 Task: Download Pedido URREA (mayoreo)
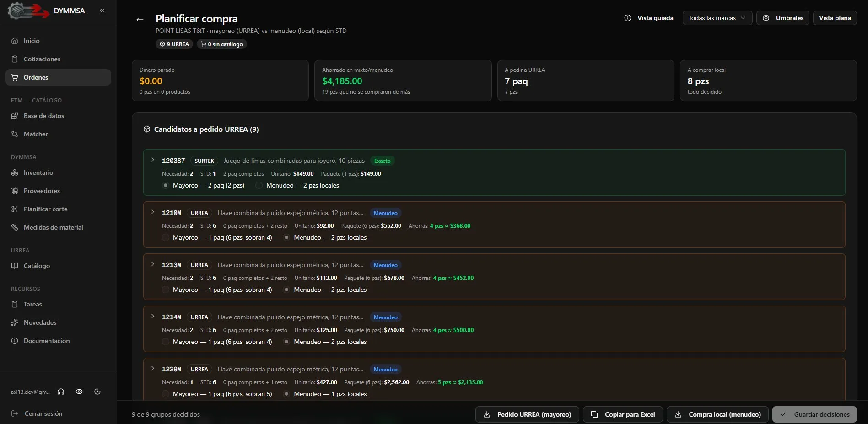coord(527,414)
